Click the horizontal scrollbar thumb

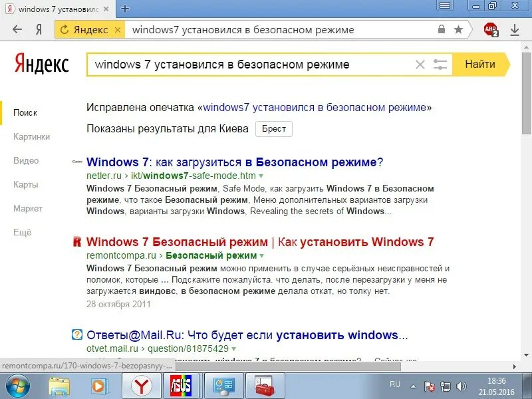[x=288, y=366]
